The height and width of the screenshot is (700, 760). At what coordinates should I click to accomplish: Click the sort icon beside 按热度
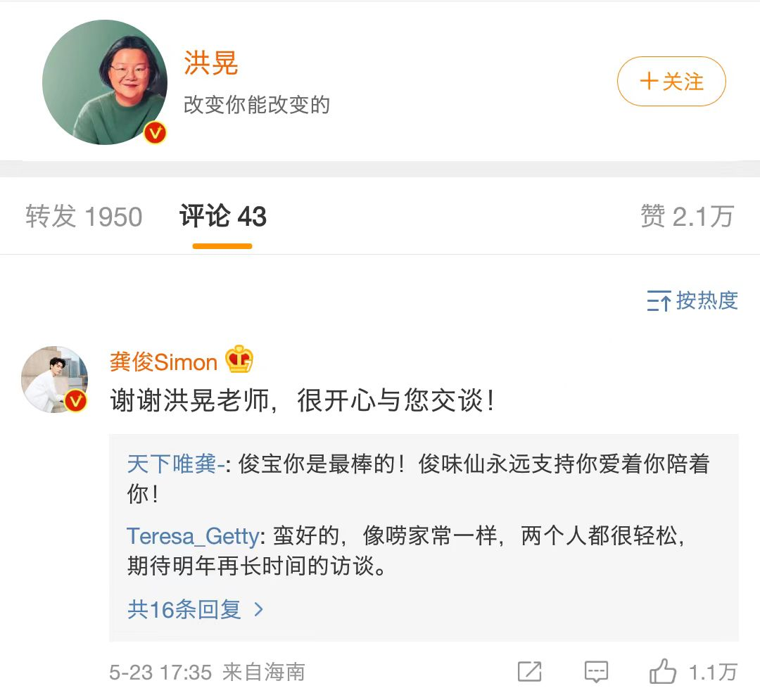(659, 301)
